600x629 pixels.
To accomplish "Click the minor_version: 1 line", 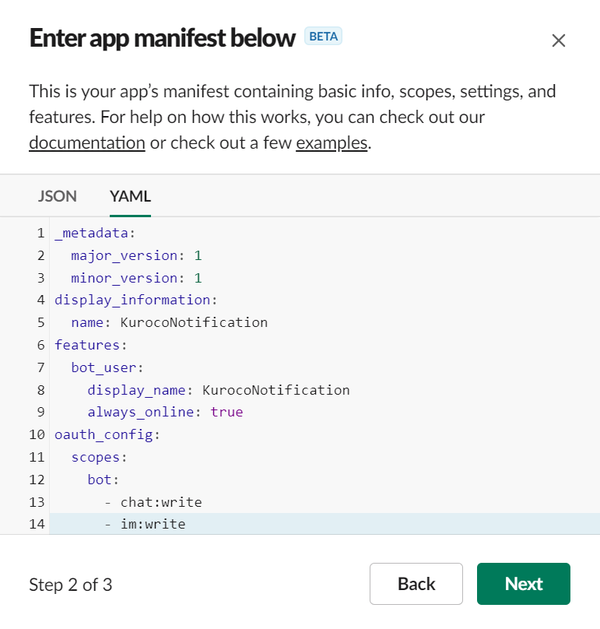I will click(x=136, y=278).
